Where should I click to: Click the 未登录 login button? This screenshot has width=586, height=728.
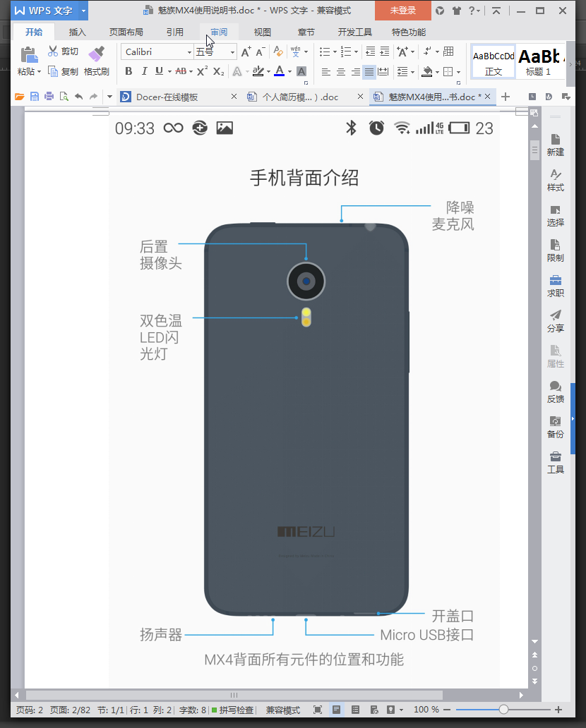402,11
